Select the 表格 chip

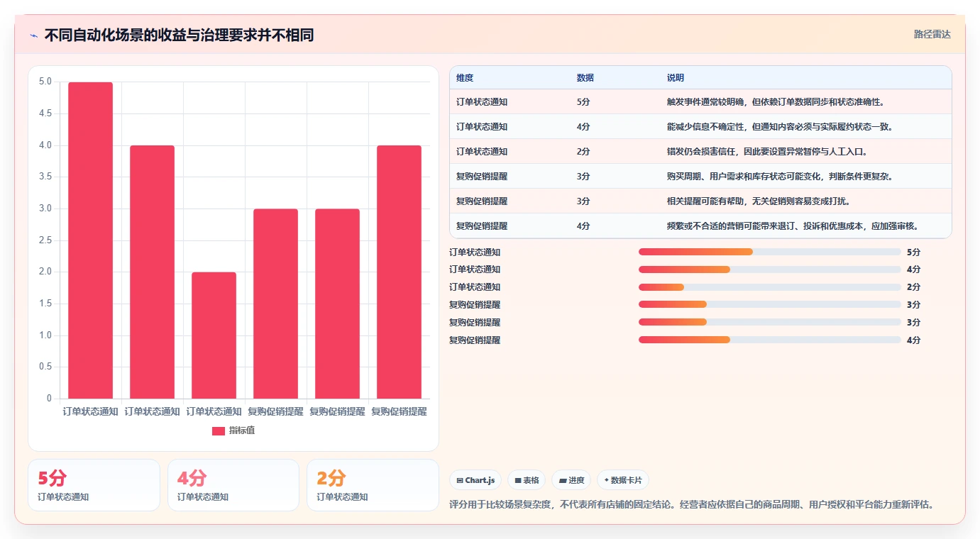[527, 480]
